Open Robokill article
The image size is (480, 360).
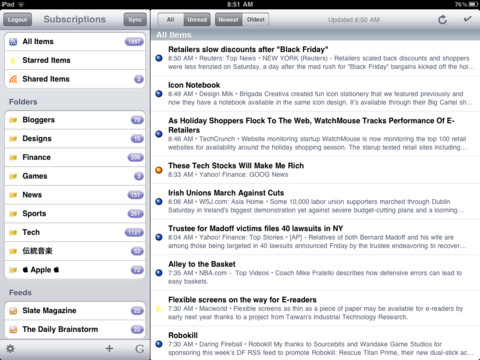pos(316,343)
